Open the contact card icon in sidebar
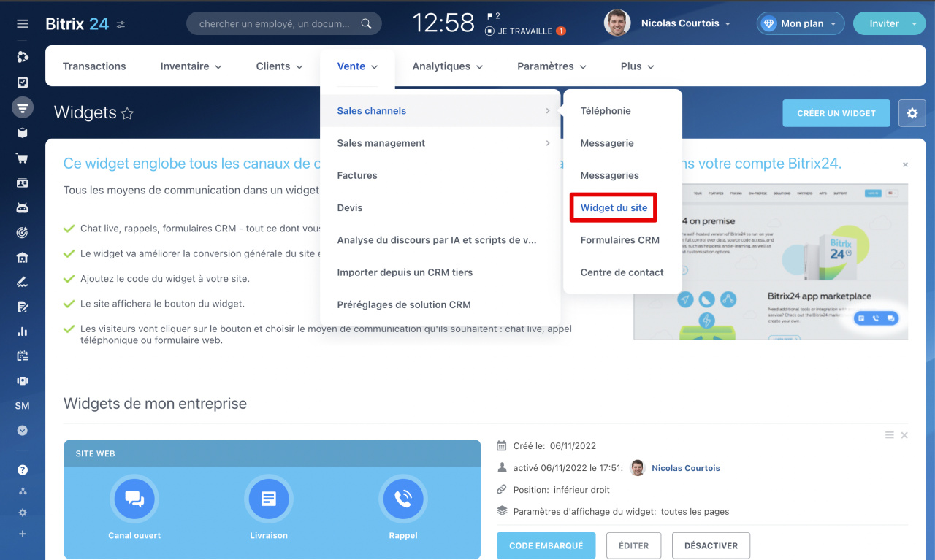This screenshot has width=935, height=560. point(23,183)
